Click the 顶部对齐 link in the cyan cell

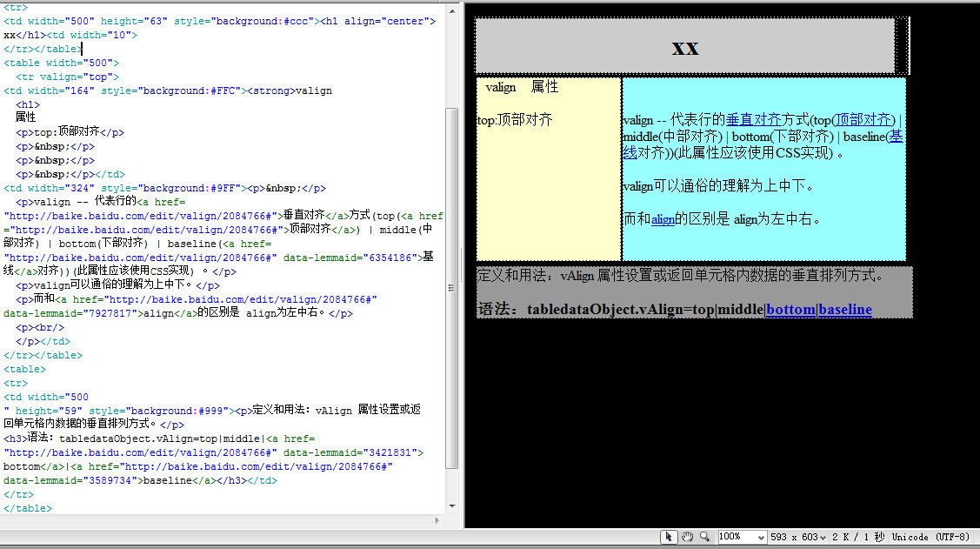point(863,120)
